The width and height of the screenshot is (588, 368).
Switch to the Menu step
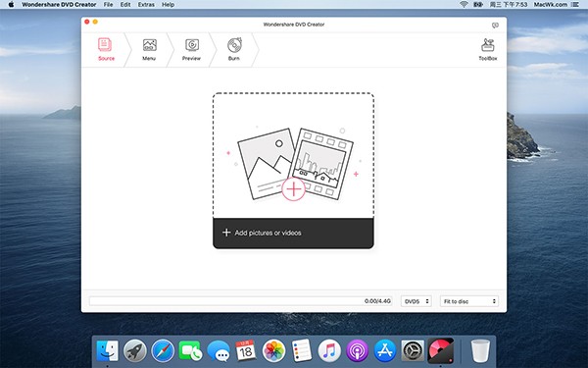pyautogui.click(x=149, y=50)
